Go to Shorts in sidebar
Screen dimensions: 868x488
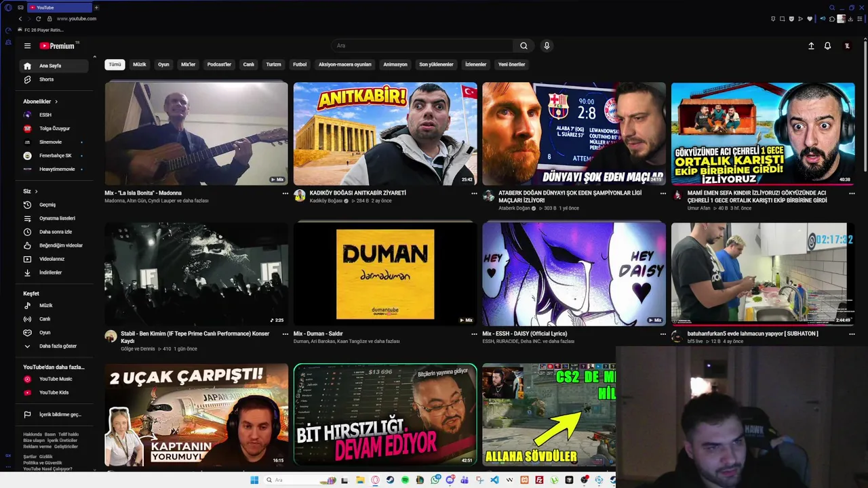click(x=54, y=79)
